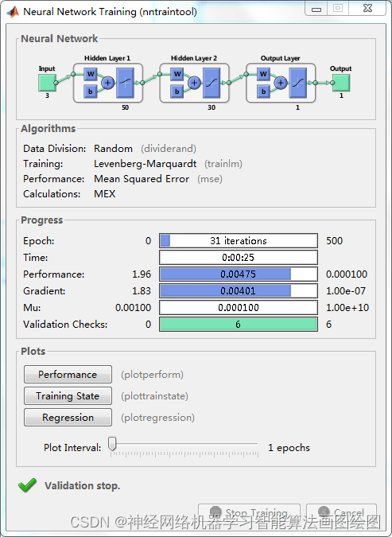Image resolution: width=392 pixels, height=537 pixels.
Task: Click neuron count 50 under Hidden Layer 1
Action: (126, 107)
